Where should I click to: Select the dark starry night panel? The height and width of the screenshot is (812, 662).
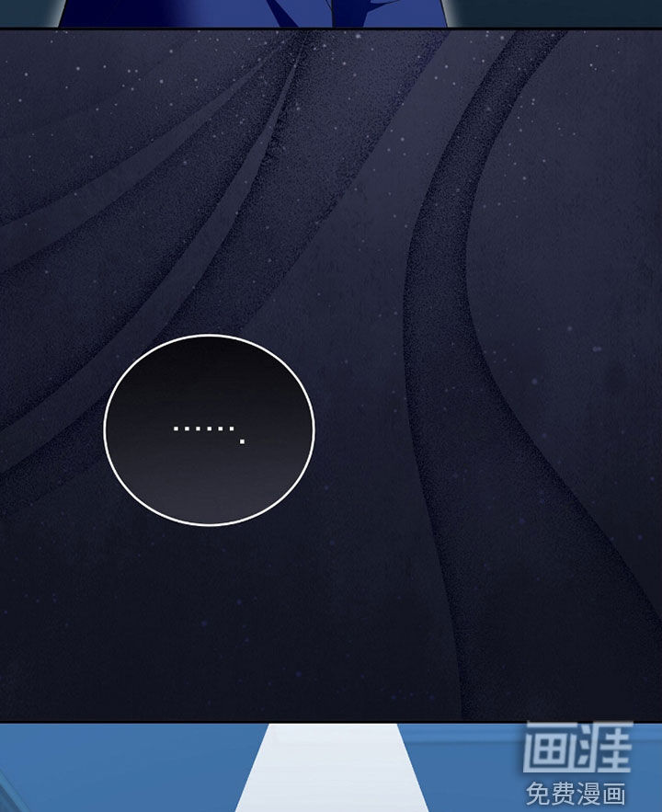(368, 598)
